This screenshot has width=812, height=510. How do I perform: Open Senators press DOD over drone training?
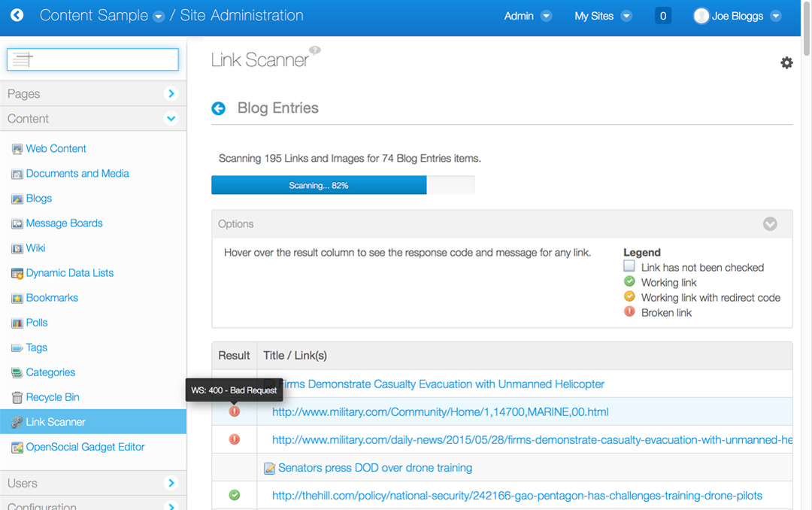[375, 468]
